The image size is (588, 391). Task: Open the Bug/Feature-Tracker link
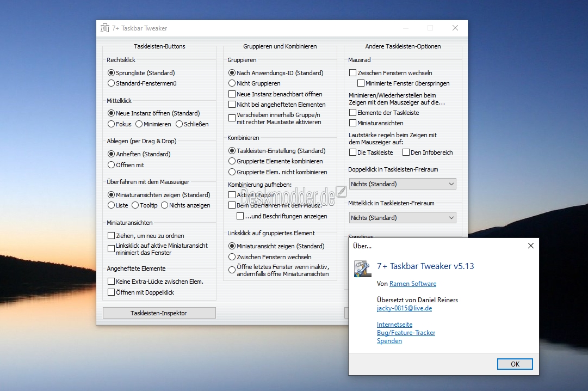(x=406, y=333)
